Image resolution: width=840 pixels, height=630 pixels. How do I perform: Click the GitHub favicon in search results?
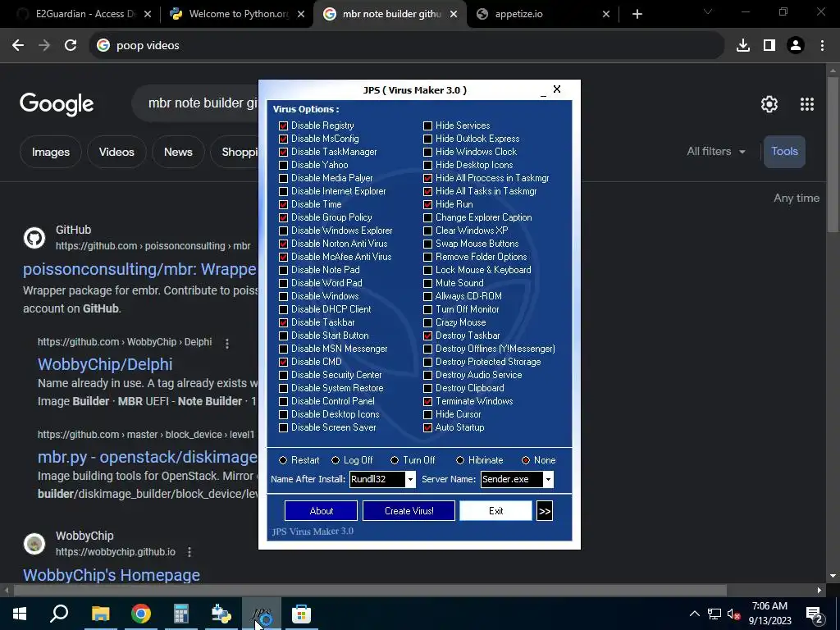[34, 238]
